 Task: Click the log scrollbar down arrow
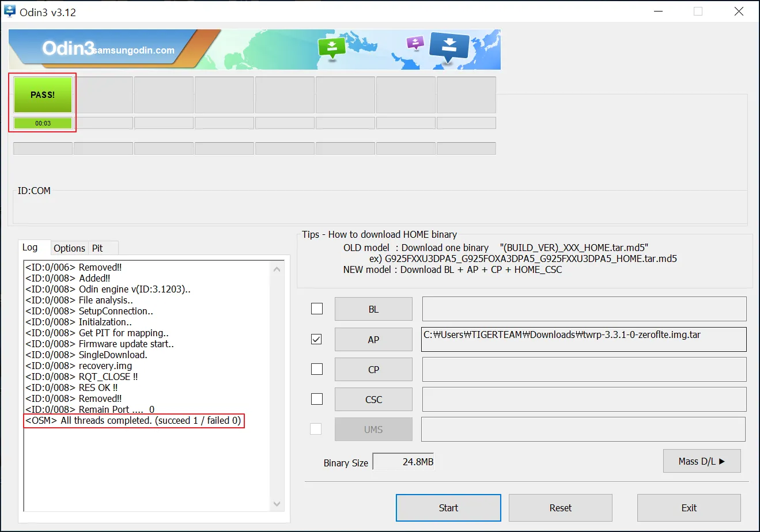pyautogui.click(x=277, y=504)
